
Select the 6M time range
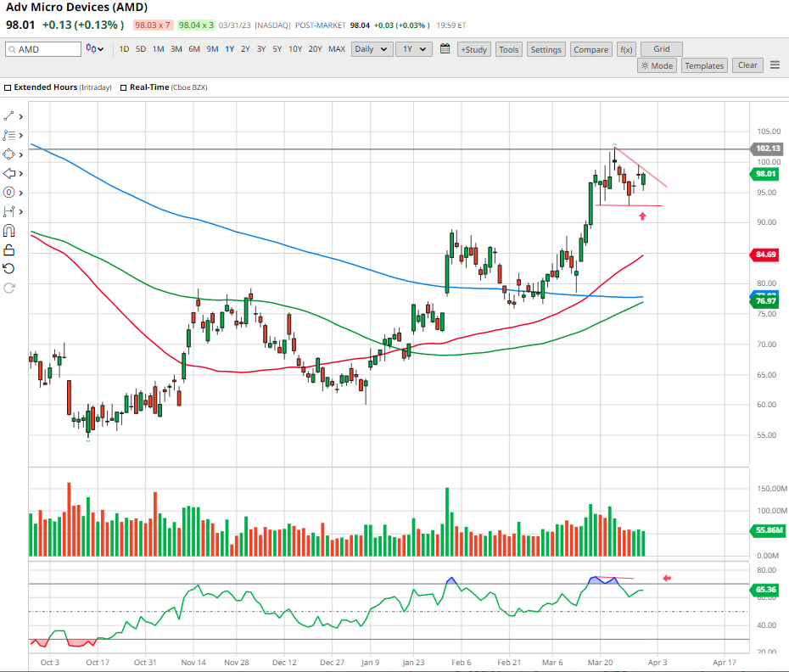193,49
